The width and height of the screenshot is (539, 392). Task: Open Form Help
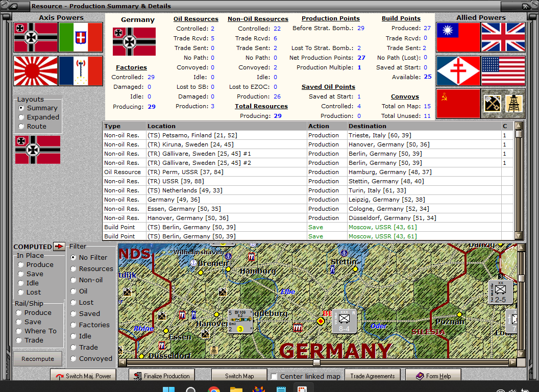click(433, 376)
